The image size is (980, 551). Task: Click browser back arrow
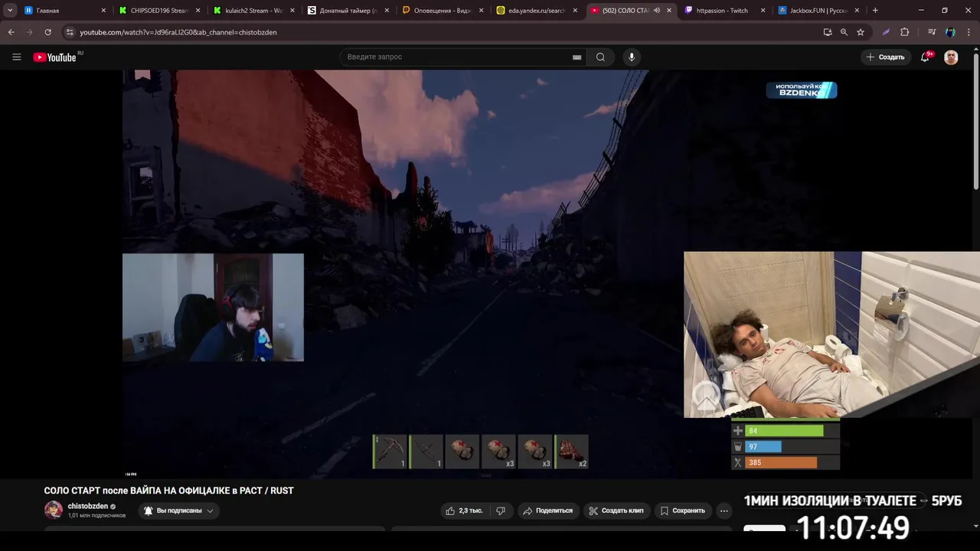point(11,32)
